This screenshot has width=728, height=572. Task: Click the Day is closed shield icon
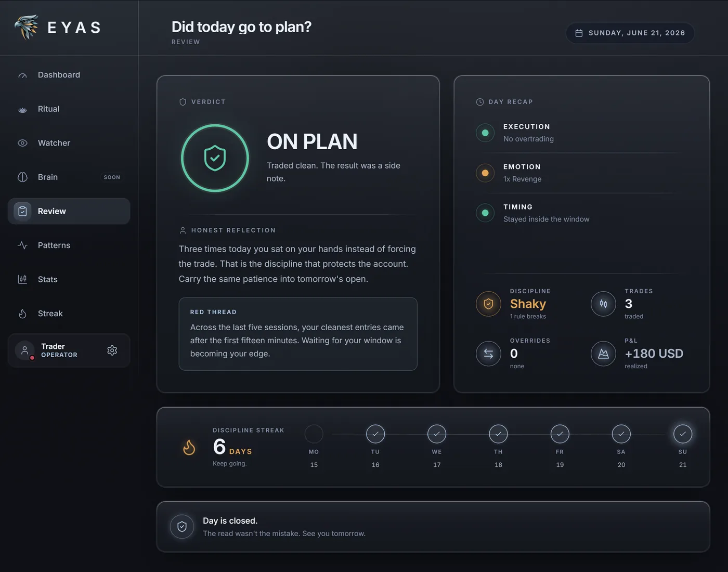click(182, 527)
